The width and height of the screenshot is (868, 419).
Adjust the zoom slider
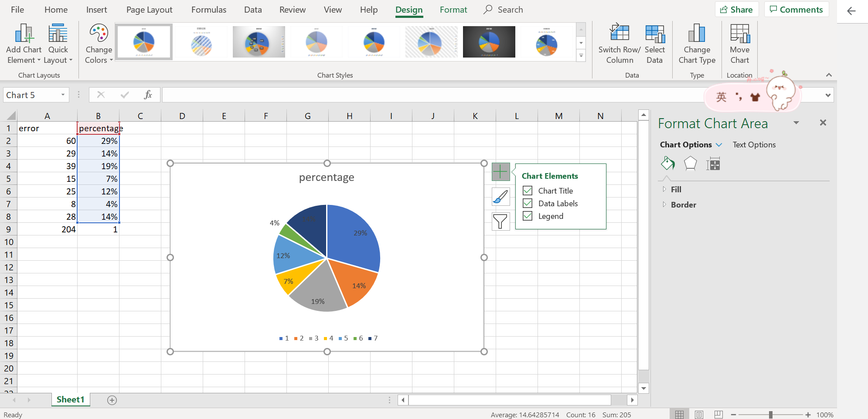(x=772, y=415)
